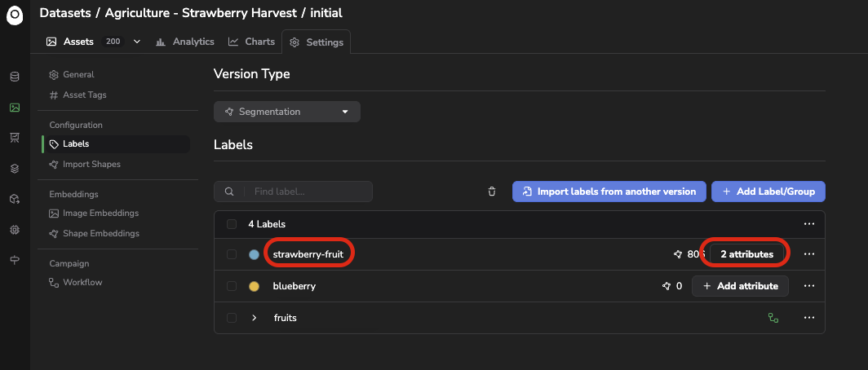Open the three-dot menu for strawberry-fruit
The height and width of the screenshot is (370, 868).
[x=808, y=254]
